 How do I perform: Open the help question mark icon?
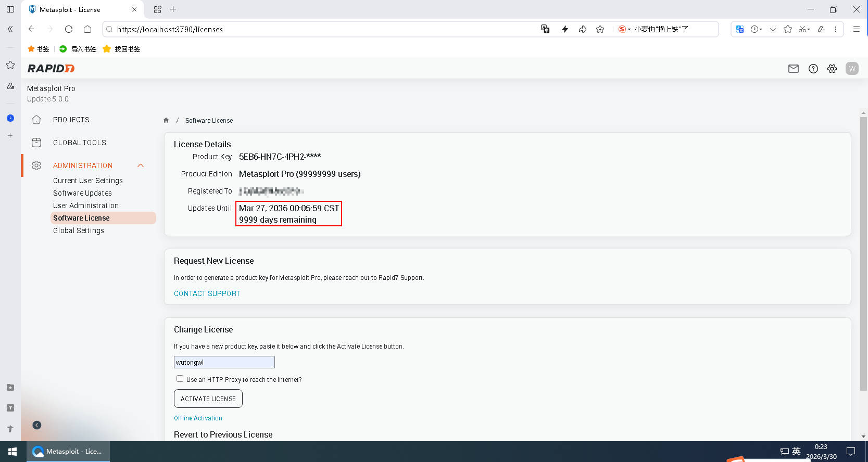point(813,69)
